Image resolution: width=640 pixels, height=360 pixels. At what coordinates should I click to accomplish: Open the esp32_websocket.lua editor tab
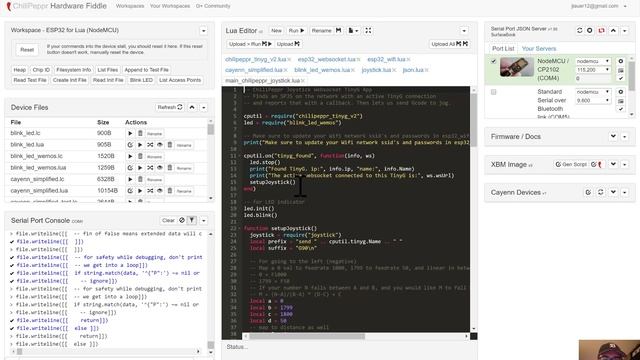pos(327,60)
